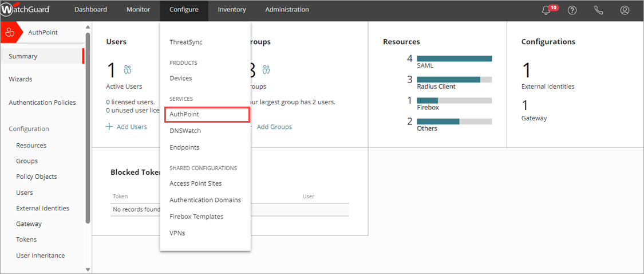Image resolution: width=644 pixels, height=274 pixels.
Task: Open the Monitor tab
Action: click(x=138, y=10)
